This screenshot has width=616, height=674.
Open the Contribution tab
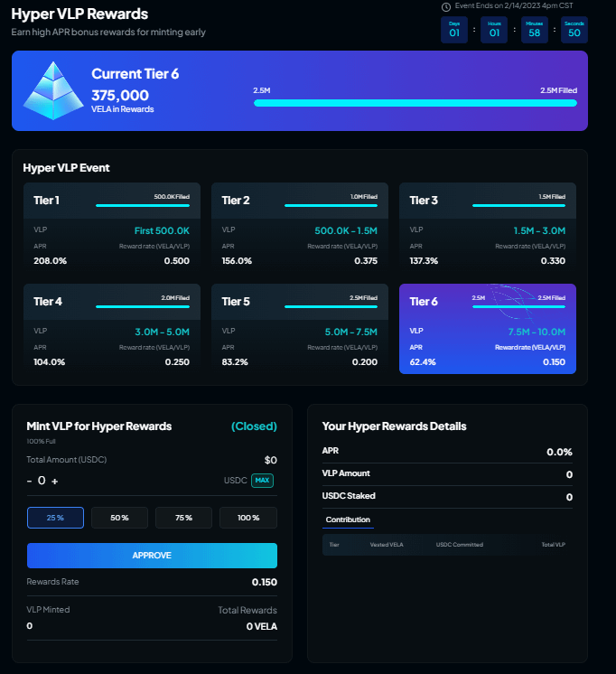348,520
